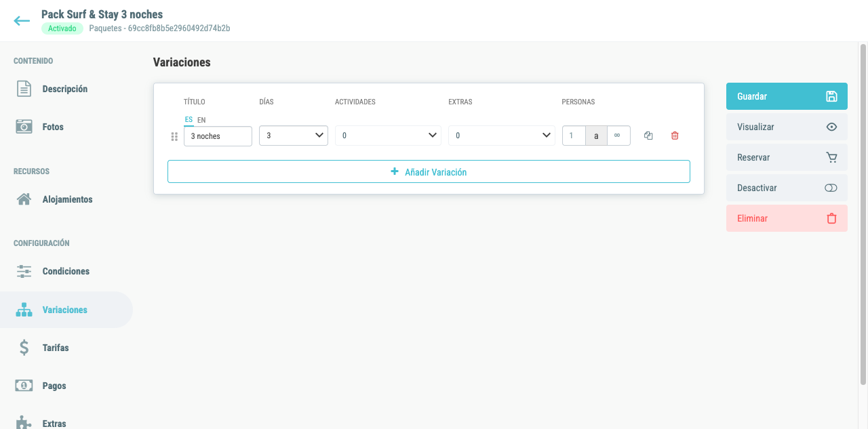868x429 pixels.
Task: Open Fotos via camera icon
Action: pyautogui.click(x=24, y=127)
